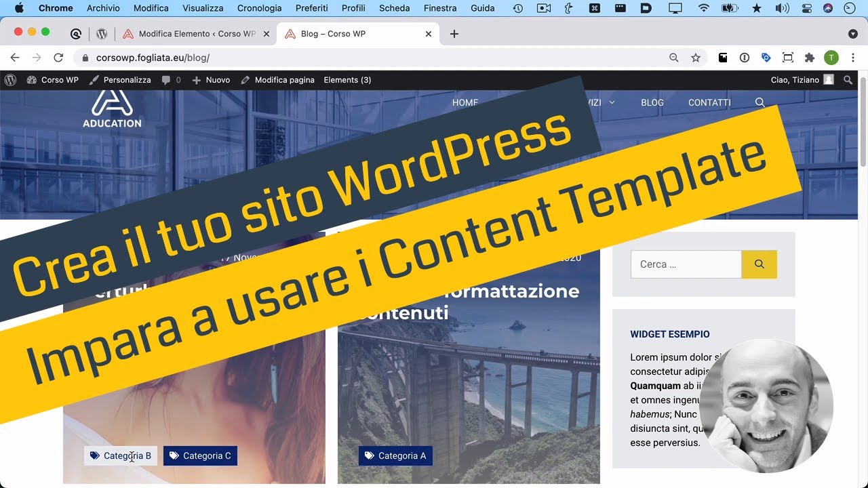Open the search magnifier in the site navigation
The image size is (868, 488).
759,102
